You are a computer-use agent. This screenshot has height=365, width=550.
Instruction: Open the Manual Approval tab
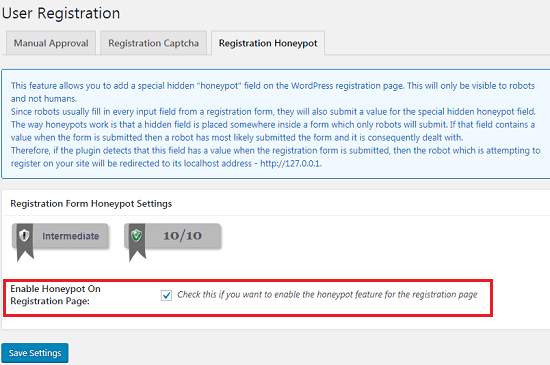tap(51, 43)
